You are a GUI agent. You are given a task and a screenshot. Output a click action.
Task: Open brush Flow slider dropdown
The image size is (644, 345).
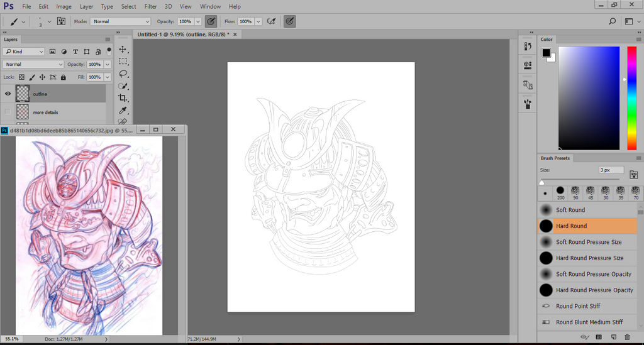(258, 21)
